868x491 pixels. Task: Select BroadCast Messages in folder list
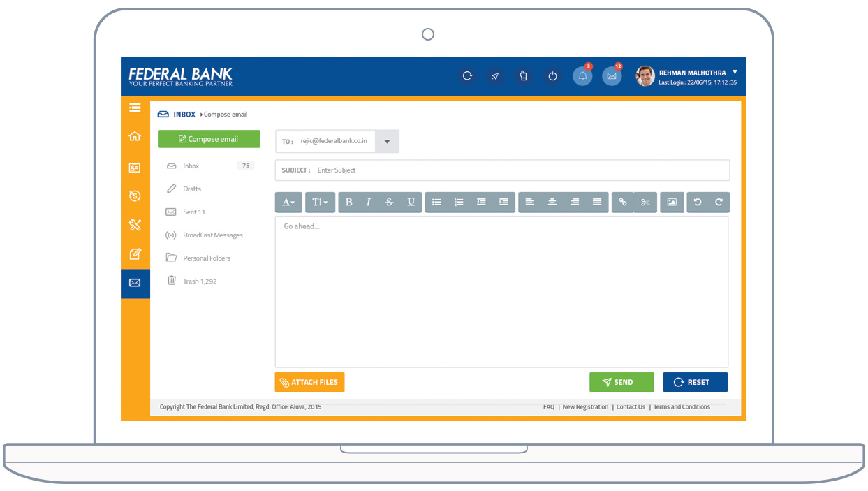212,235
